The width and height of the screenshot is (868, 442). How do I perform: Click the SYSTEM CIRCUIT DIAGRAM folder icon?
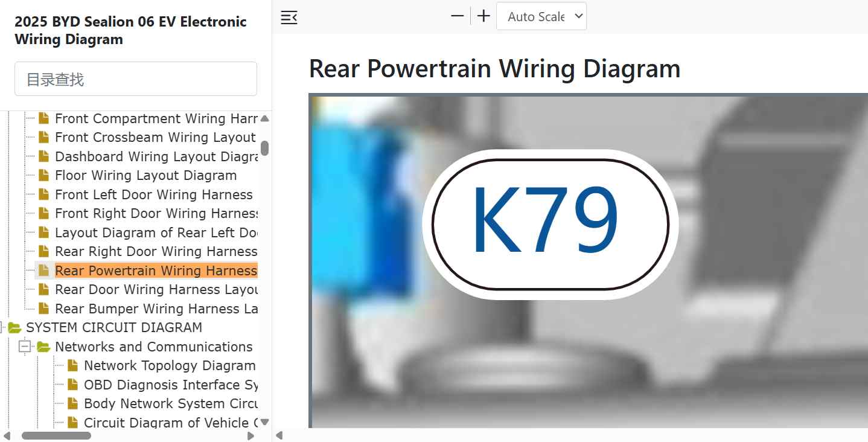coord(14,328)
